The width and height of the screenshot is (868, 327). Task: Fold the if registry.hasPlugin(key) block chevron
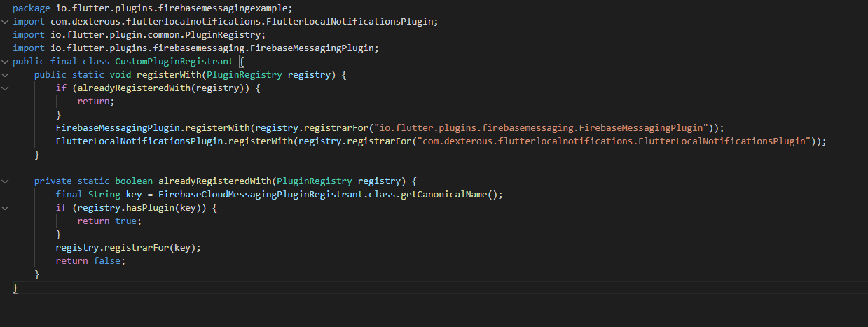point(5,208)
